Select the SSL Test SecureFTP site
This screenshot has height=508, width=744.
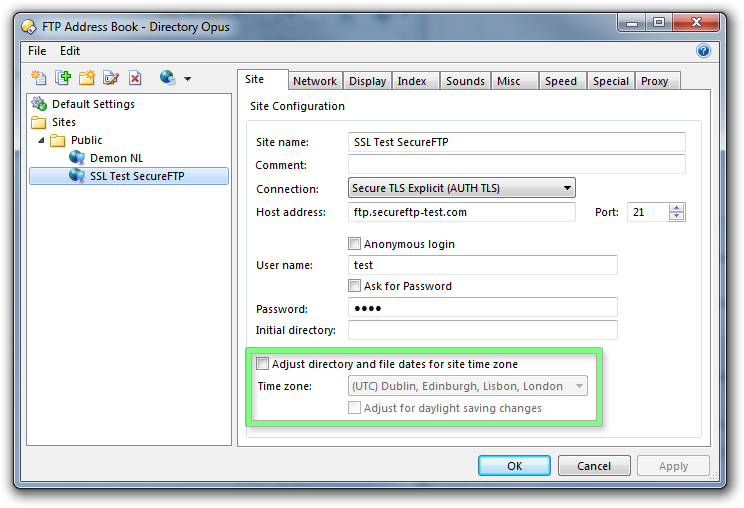(x=129, y=176)
